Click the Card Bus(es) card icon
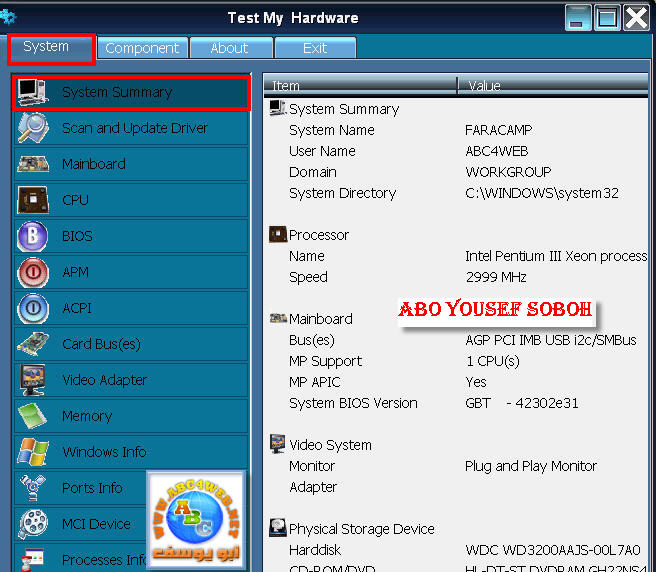 [33, 344]
